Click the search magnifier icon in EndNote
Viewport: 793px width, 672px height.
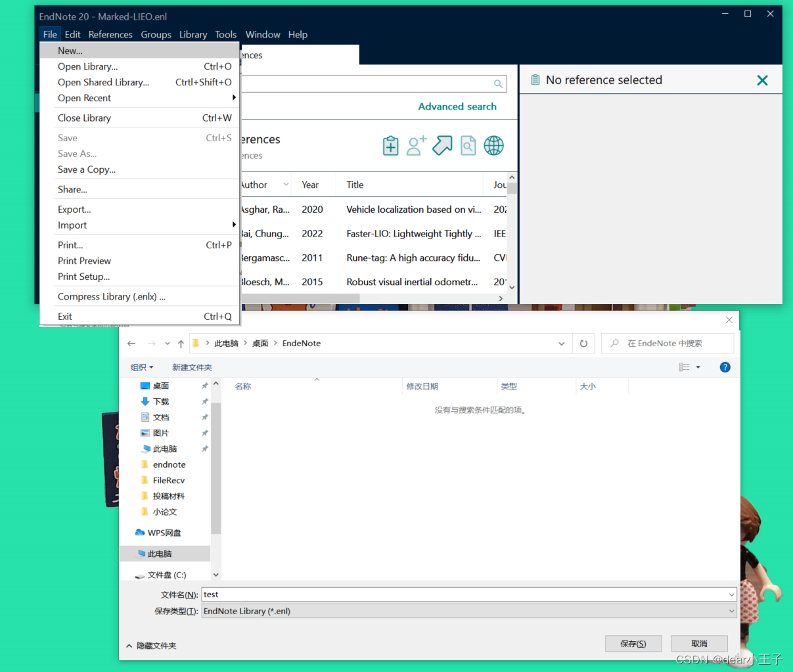[498, 84]
